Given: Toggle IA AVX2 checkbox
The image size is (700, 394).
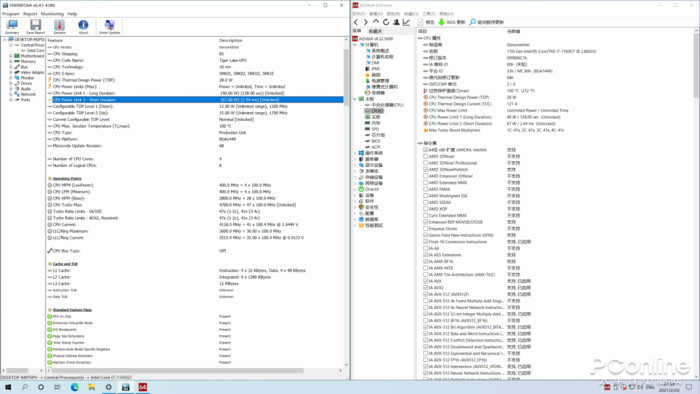Looking at the screenshot, I should point(425,288).
